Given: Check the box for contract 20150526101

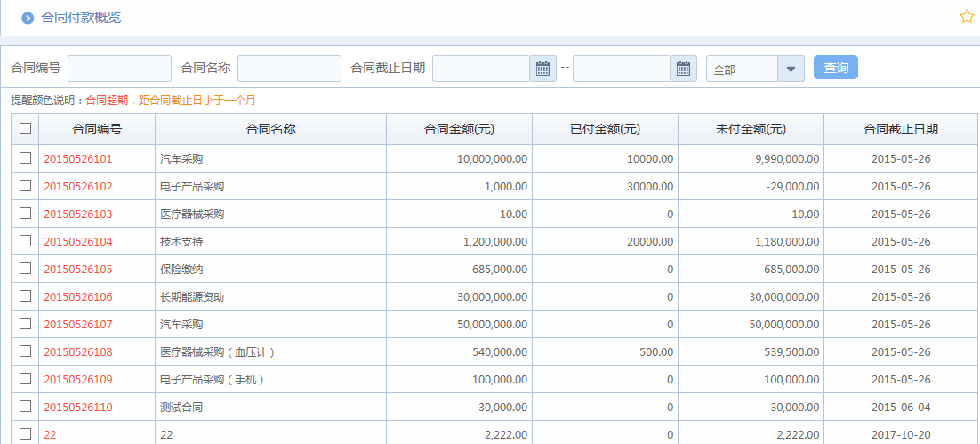Looking at the screenshot, I should click(x=25, y=158).
